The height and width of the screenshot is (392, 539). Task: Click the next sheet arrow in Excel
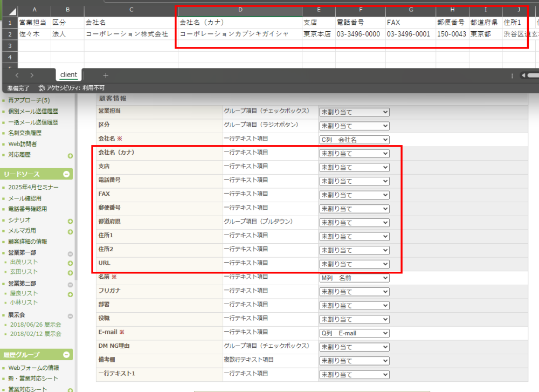point(32,75)
